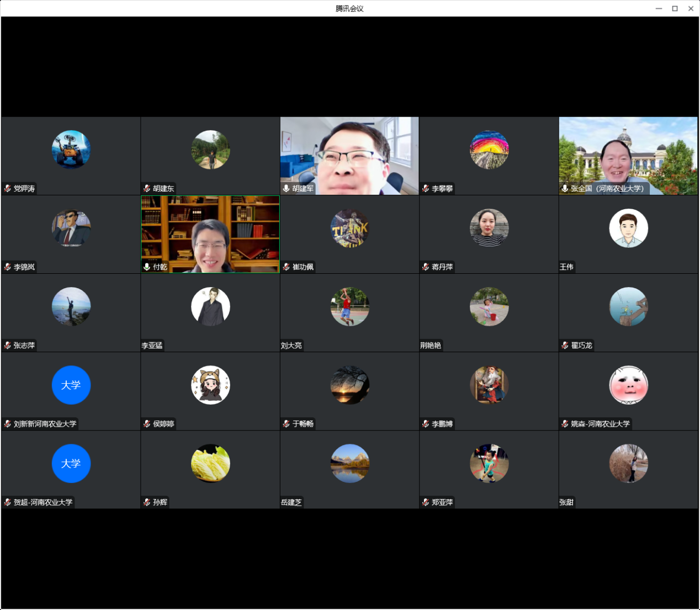The width and height of the screenshot is (700, 610).
Task: Click the muted microphone icon beside 崔功佩
Action: click(286, 267)
